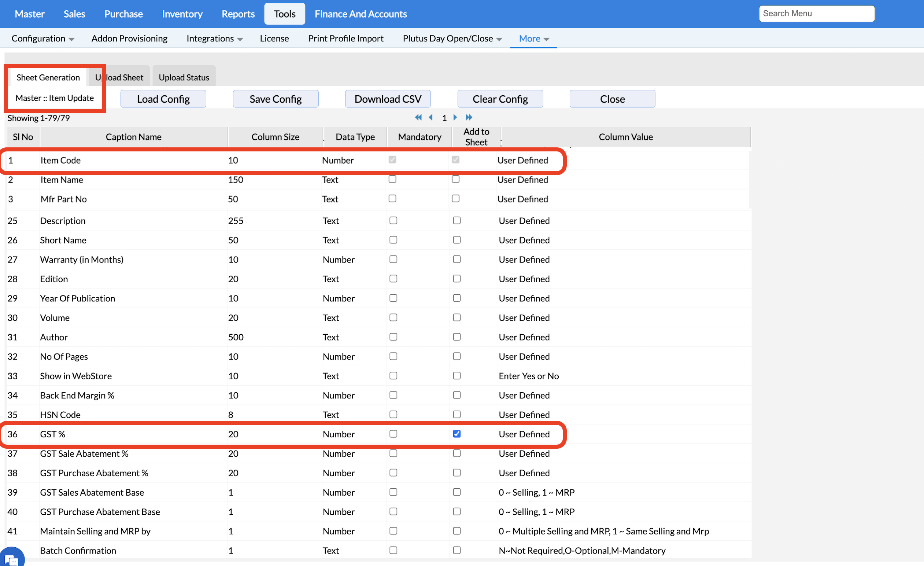
Task: Click previous page pagination arrow
Action: 431,117
